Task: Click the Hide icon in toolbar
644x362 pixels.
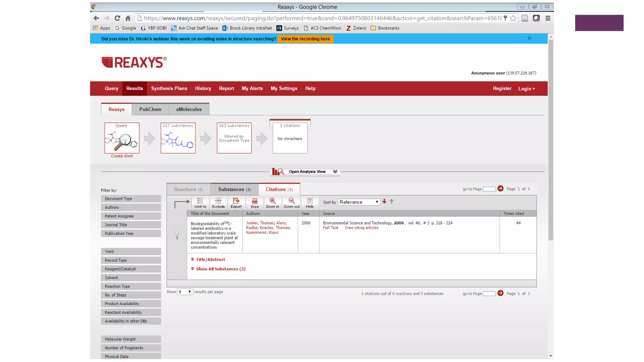Action: [x=310, y=202]
